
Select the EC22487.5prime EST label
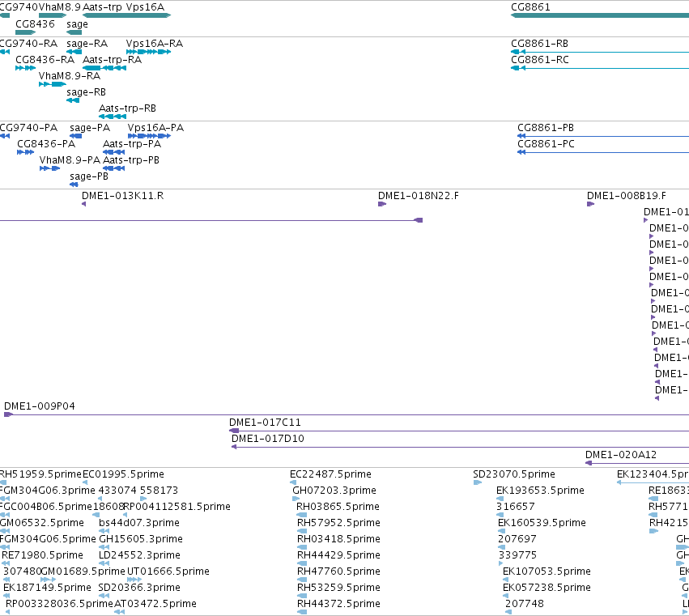click(x=330, y=474)
